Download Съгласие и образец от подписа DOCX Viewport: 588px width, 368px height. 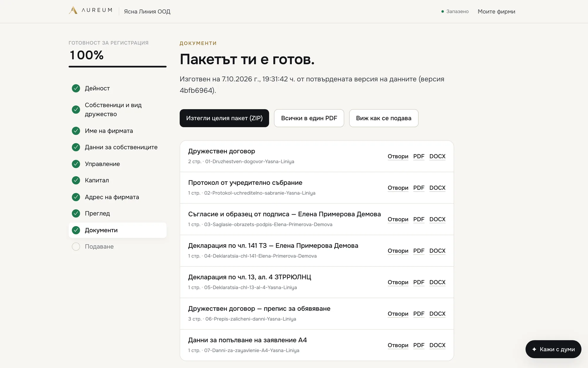coord(437,219)
